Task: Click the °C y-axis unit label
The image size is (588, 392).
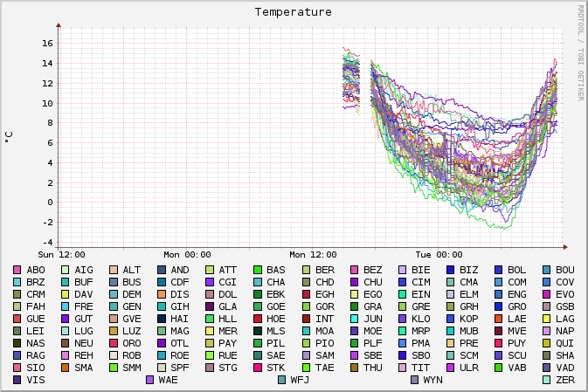Action: click(9, 137)
